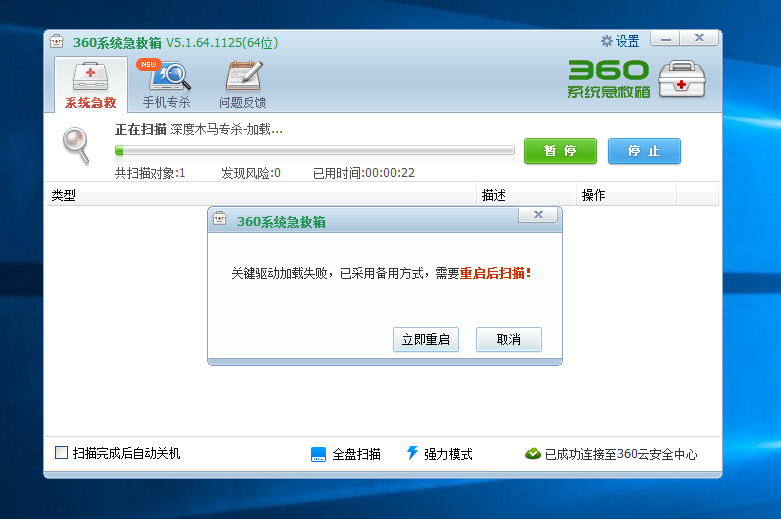Image resolution: width=781 pixels, height=519 pixels.
Task: Close the main 360系统急救箱 window
Action: [699, 38]
